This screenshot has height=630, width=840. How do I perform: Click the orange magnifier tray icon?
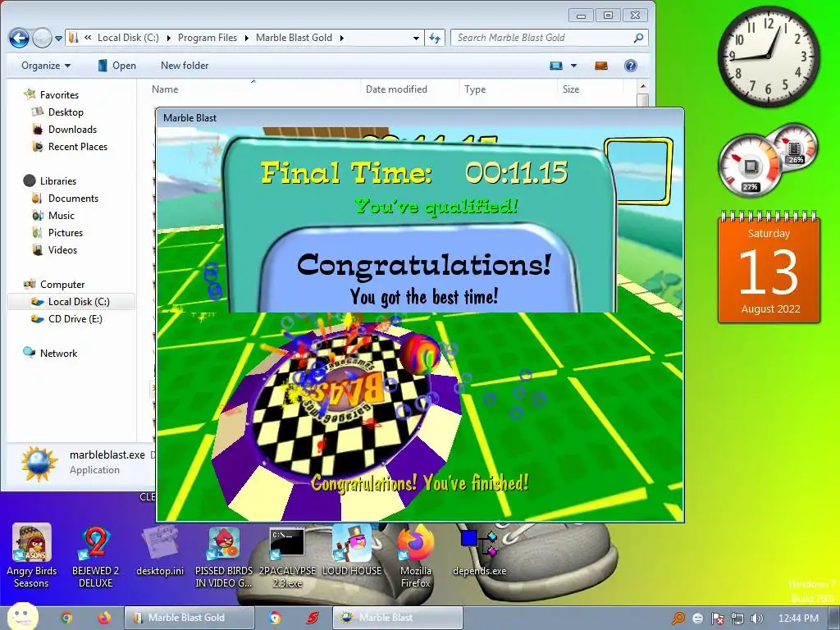(x=678, y=619)
